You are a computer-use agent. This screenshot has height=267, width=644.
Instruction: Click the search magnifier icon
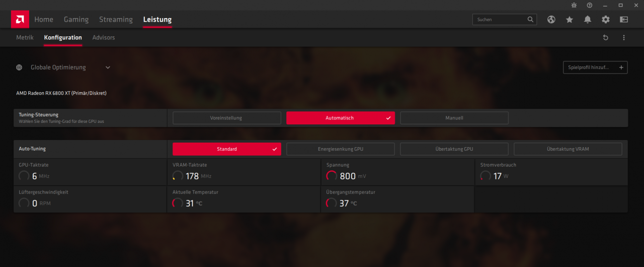[x=530, y=19]
